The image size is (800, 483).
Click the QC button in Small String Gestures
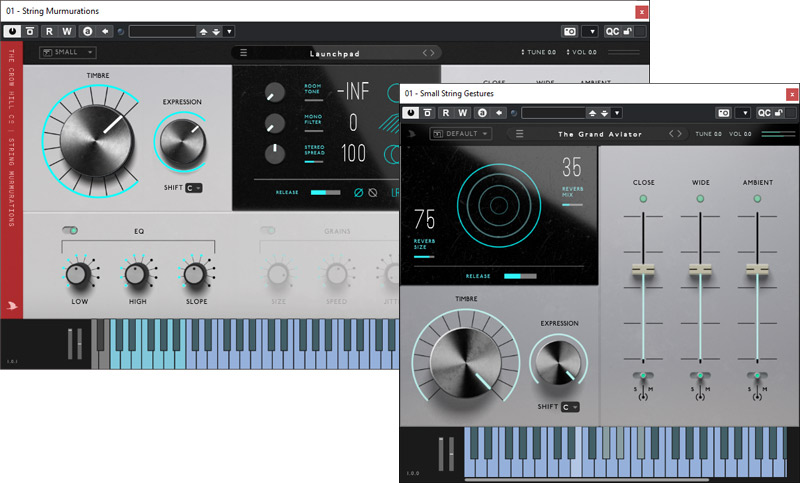pyautogui.click(x=766, y=113)
